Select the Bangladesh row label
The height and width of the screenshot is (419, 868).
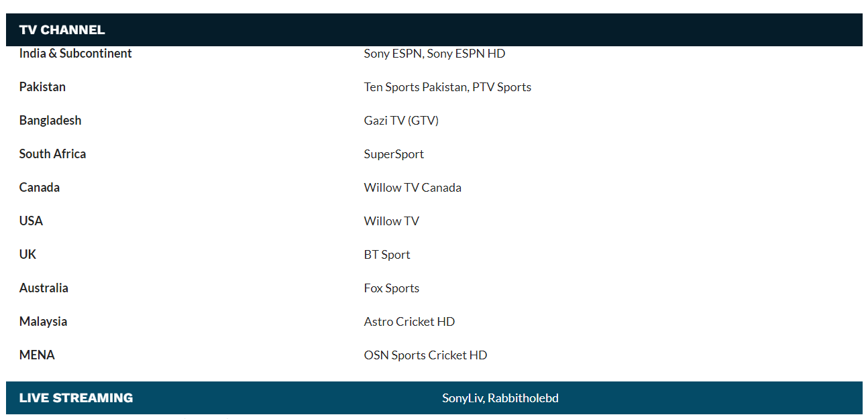tap(50, 121)
